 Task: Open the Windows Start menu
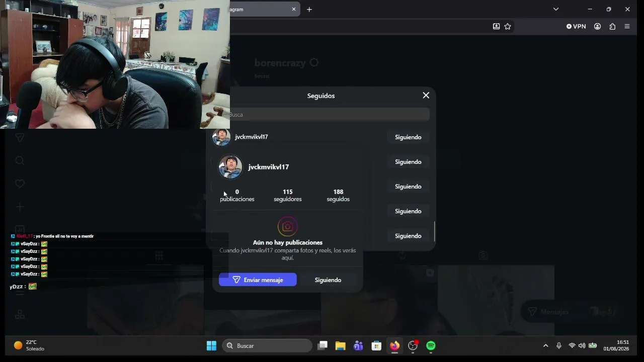coord(211,346)
